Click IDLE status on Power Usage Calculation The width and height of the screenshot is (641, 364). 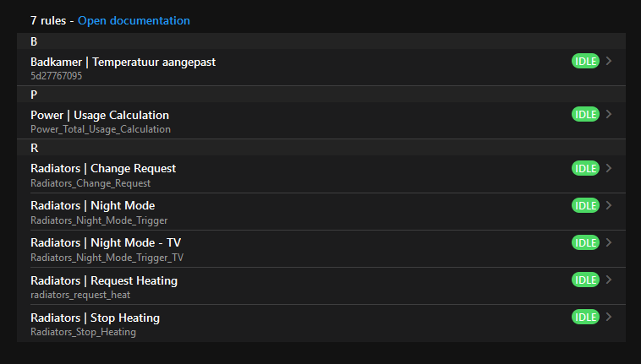pyautogui.click(x=585, y=114)
